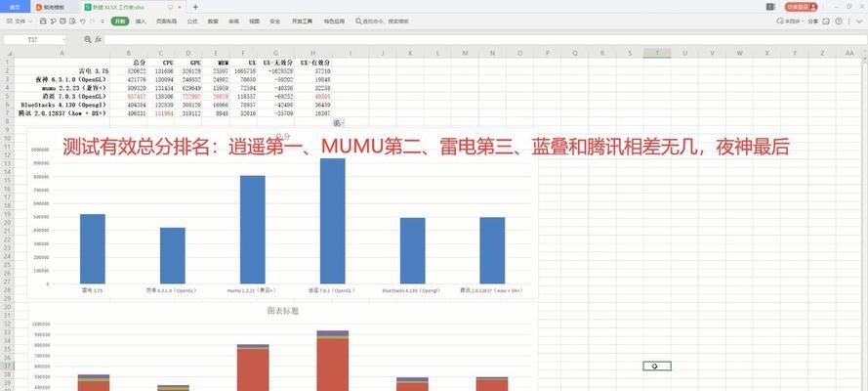Click the 图表标题 title of the lower chart
This screenshot has height=391, width=868.
(283, 311)
